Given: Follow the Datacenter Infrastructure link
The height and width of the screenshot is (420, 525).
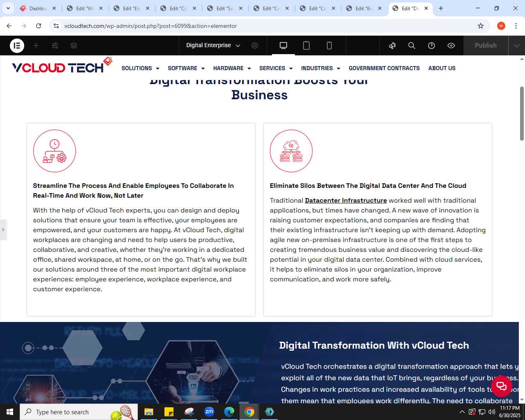Looking at the screenshot, I should coord(346,201).
